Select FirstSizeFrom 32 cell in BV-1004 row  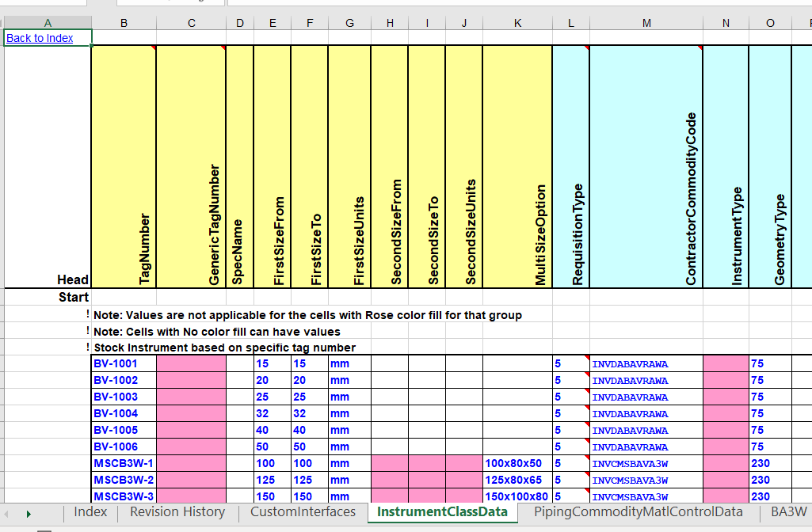[273, 413]
